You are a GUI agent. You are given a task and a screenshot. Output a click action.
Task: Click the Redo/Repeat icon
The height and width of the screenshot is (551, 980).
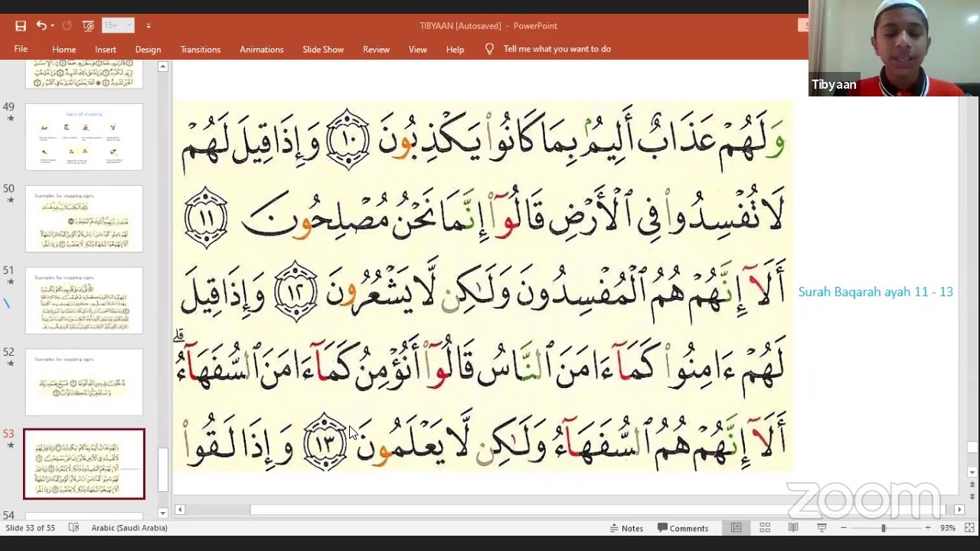67,26
